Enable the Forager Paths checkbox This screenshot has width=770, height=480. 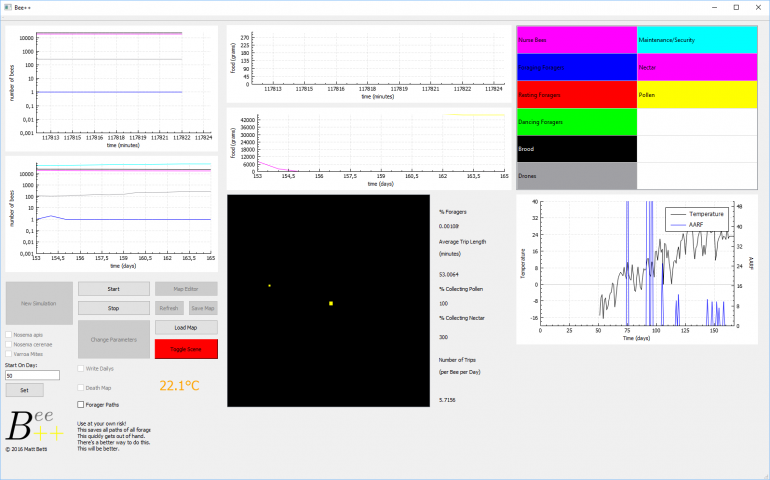coord(82,404)
